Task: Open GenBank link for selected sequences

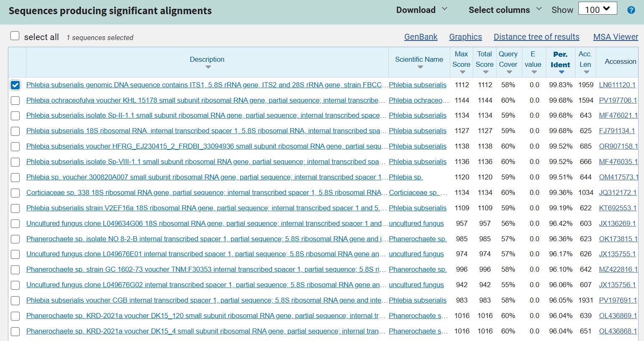Action: 421,37
